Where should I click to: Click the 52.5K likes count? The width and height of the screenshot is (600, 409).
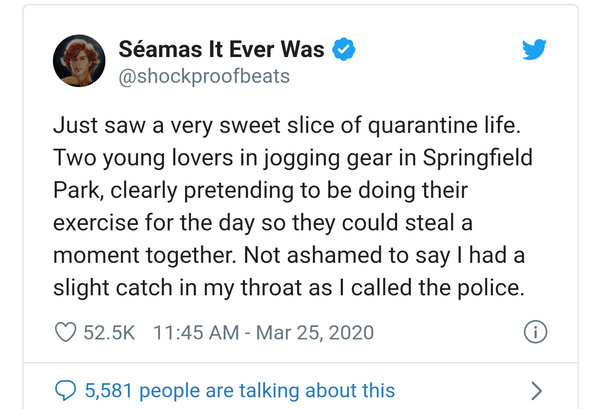coord(109,332)
